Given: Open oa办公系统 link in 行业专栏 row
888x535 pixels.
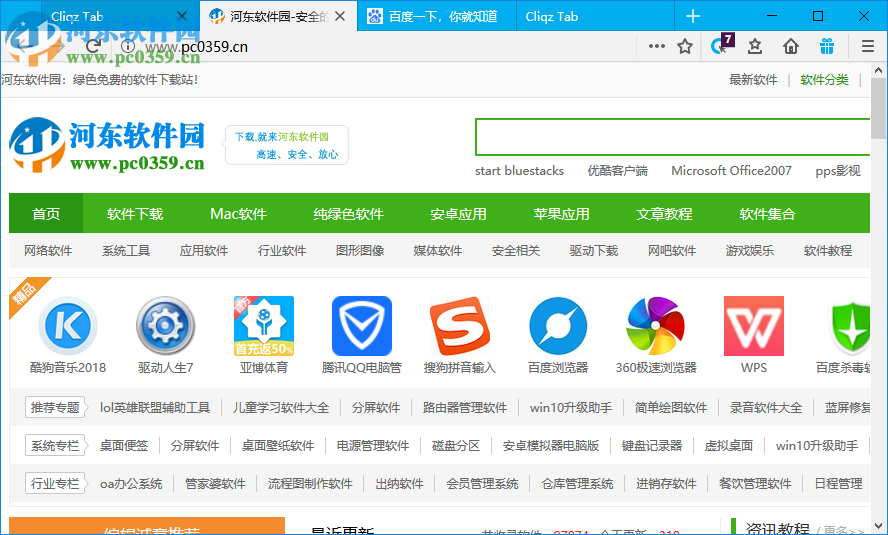Looking at the screenshot, I should 131,483.
